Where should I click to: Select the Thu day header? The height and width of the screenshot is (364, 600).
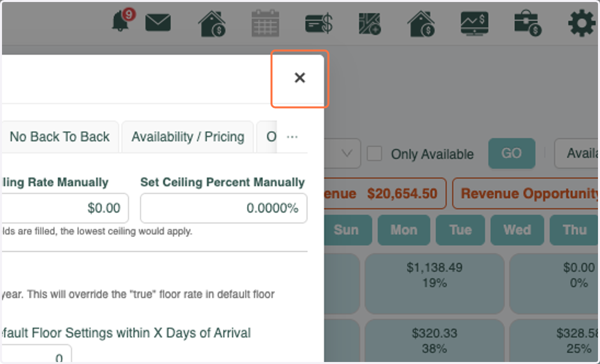coord(574,230)
